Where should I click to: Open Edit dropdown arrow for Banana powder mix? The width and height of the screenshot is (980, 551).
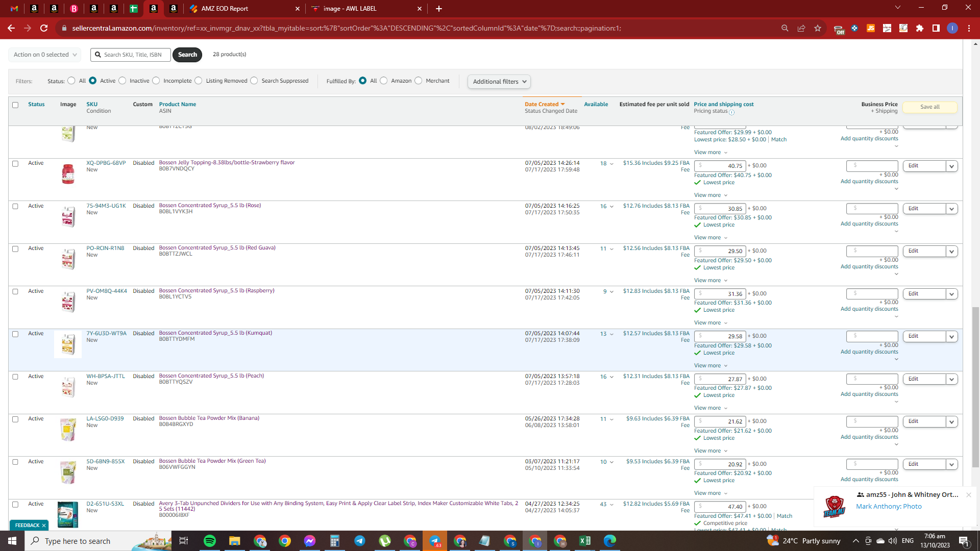[951, 422]
